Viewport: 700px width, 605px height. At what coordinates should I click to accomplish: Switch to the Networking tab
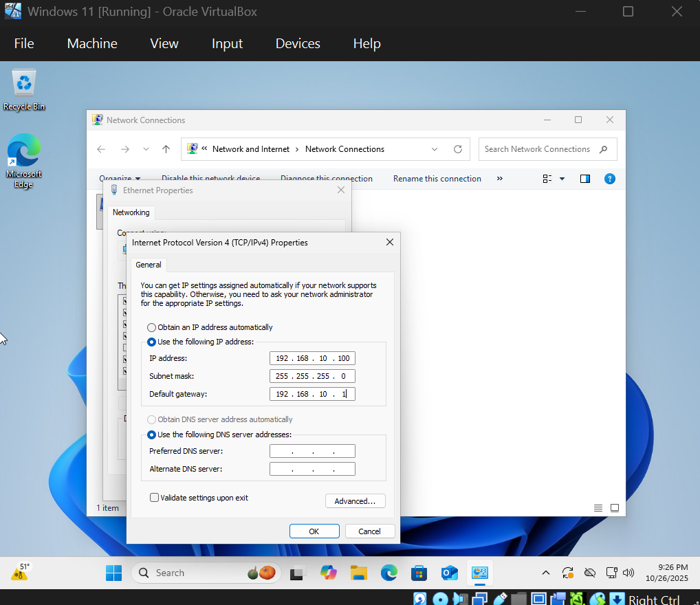click(131, 212)
